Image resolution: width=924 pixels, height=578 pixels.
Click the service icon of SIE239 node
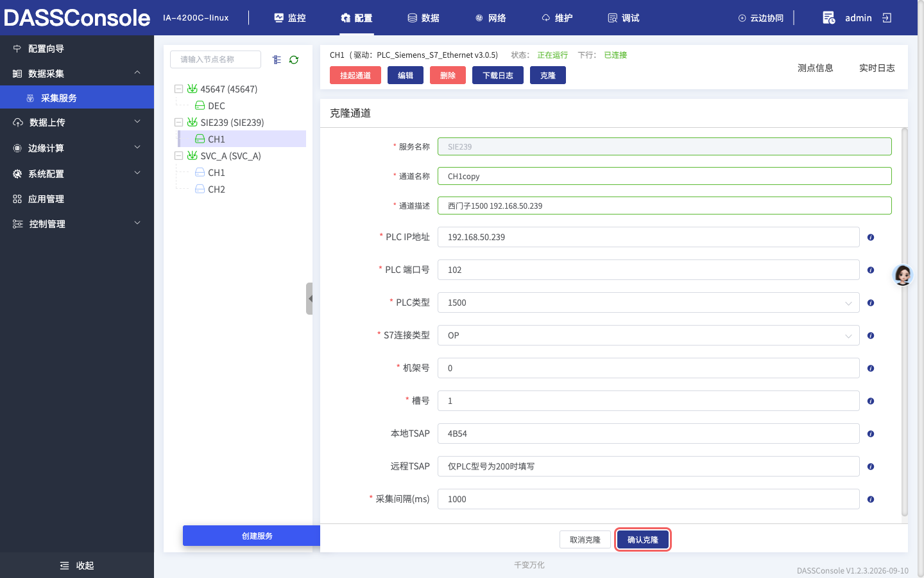click(x=192, y=122)
